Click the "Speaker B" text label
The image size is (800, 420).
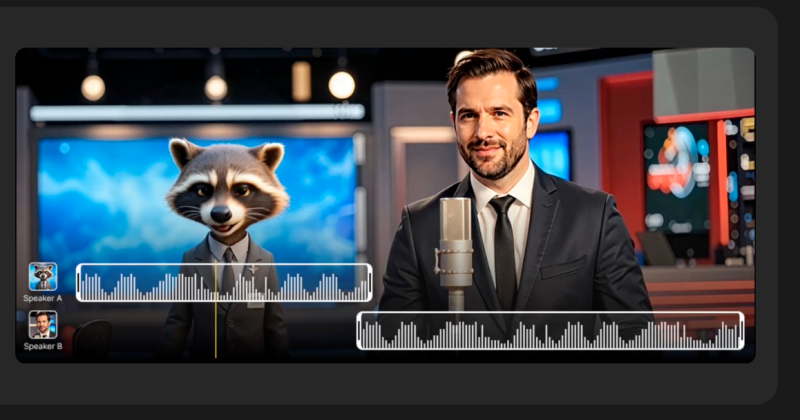coord(43,346)
